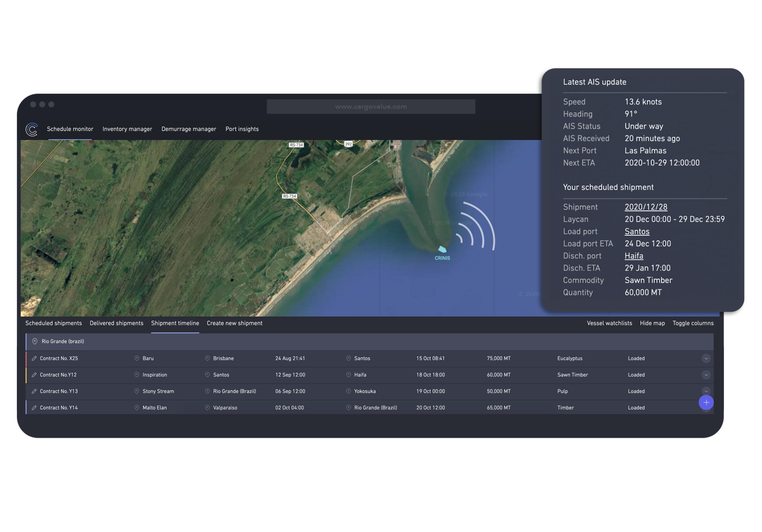
Task: Click pin icon beside load port Rio Grande (Brazil)
Action: click(207, 391)
